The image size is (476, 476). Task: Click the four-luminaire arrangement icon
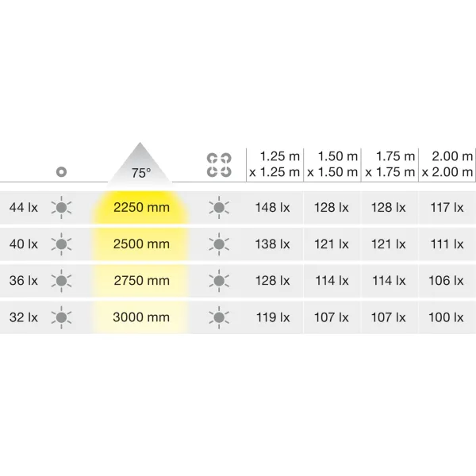(x=219, y=165)
